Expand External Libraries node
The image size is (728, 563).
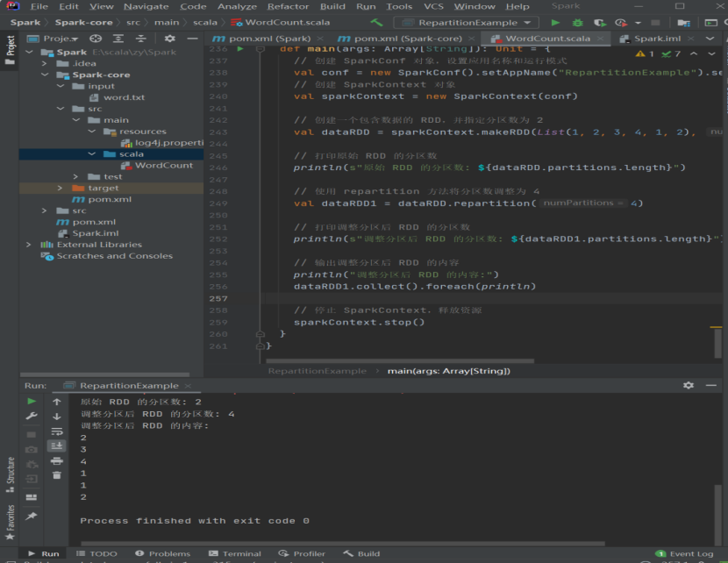pos(29,245)
